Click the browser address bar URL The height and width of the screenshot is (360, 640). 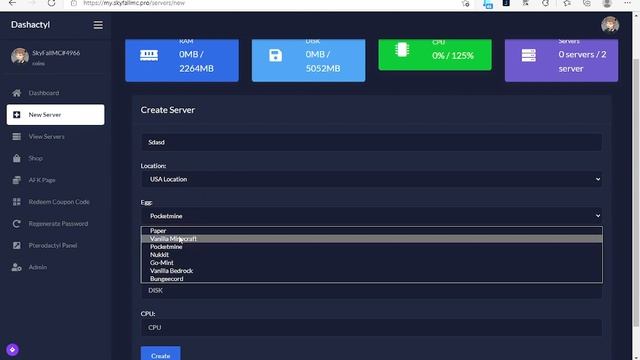[134, 3]
